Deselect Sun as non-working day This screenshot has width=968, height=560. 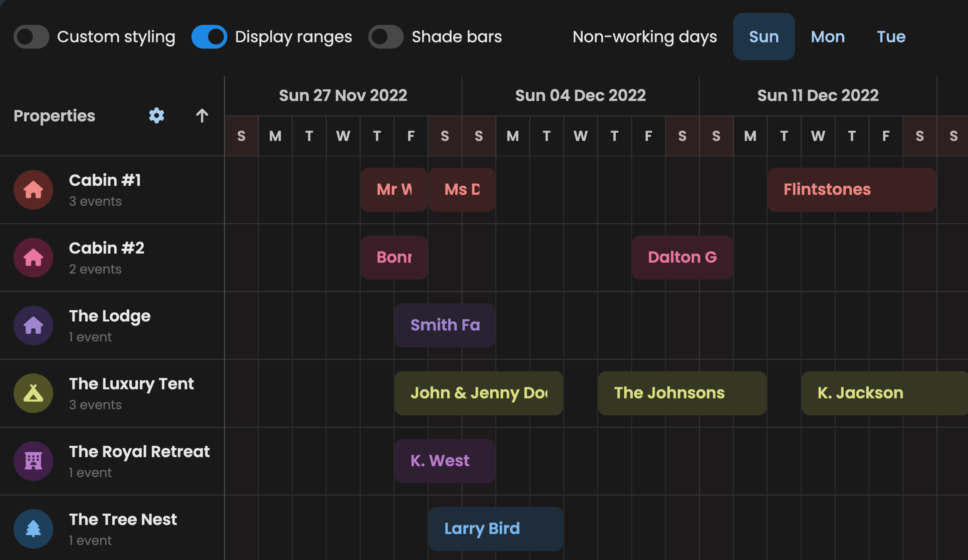point(763,37)
